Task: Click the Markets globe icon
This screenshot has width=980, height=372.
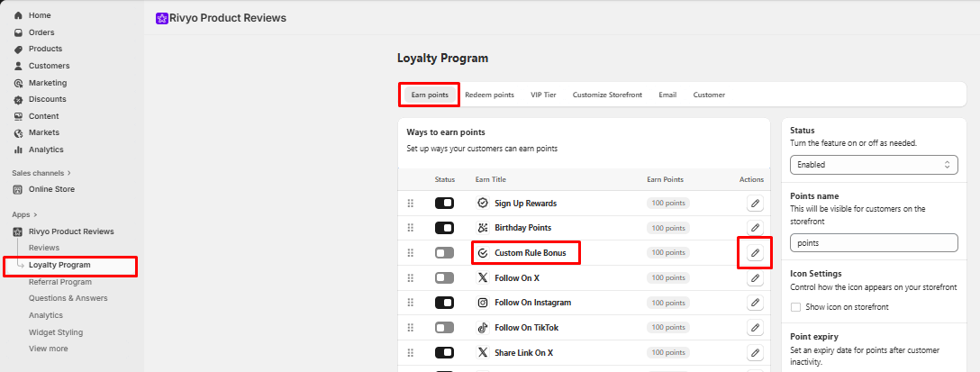Action: pos(18,132)
